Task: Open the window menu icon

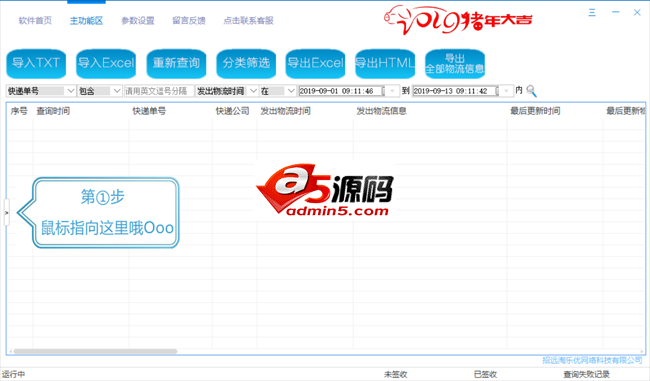Action: [592, 12]
